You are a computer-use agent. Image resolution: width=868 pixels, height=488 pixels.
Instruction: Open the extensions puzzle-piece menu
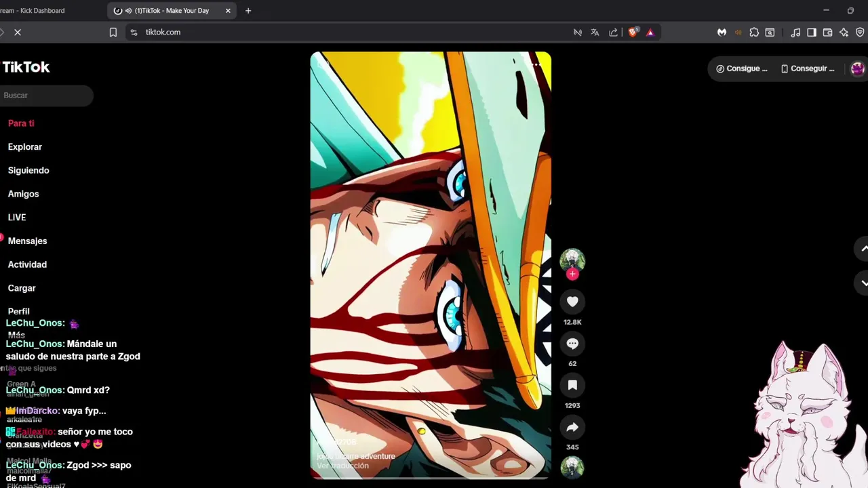click(754, 32)
